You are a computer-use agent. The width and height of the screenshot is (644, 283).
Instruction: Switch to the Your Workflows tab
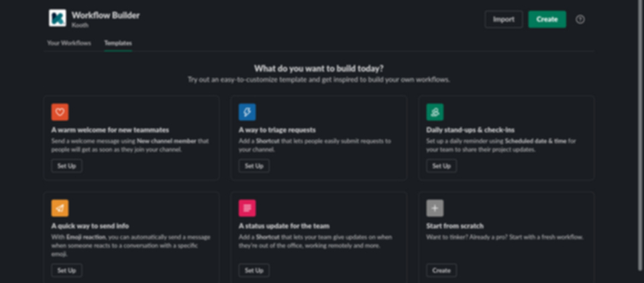pyautogui.click(x=69, y=43)
